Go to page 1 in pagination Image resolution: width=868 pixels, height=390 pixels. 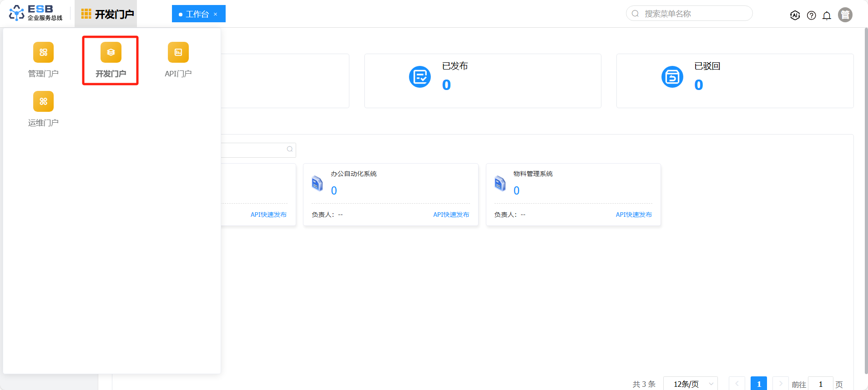pyautogui.click(x=758, y=384)
